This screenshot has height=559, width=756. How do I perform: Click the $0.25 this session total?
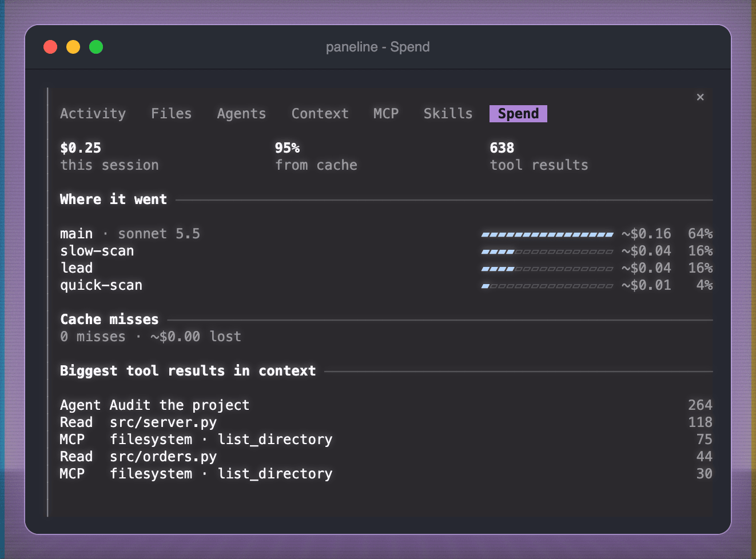[x=109, y=157]
